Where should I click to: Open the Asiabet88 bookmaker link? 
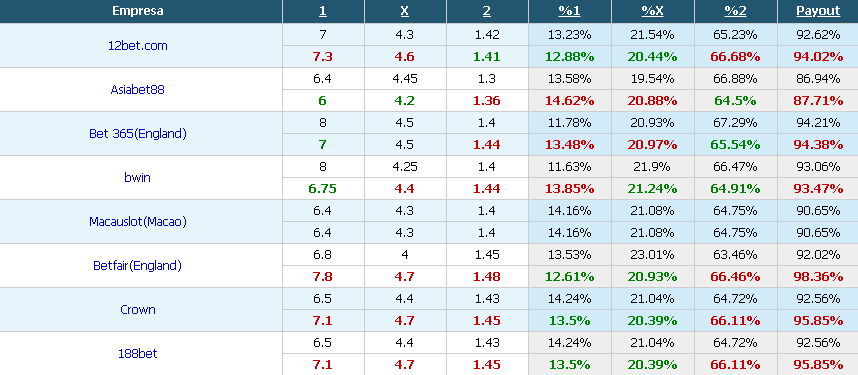pyautogui.click(x=137, y=90)
